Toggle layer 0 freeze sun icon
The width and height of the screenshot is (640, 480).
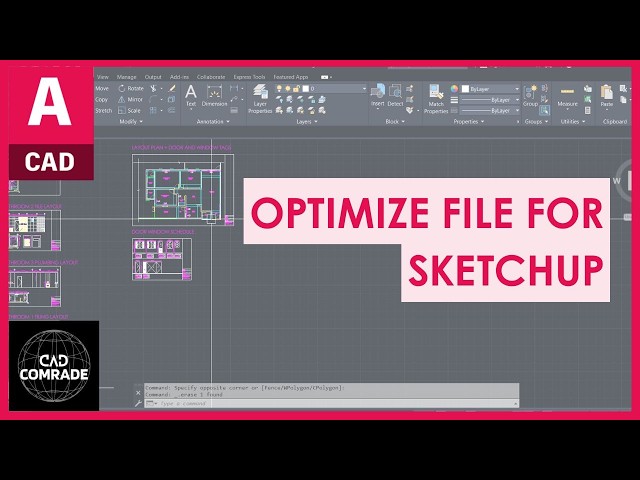[x=288, y=89]
